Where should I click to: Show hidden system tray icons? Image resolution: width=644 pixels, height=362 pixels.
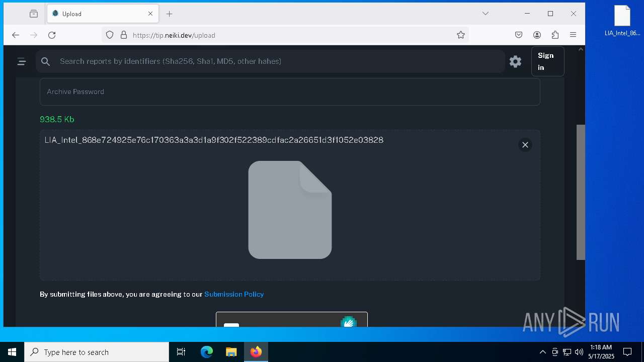pos(542,352)
